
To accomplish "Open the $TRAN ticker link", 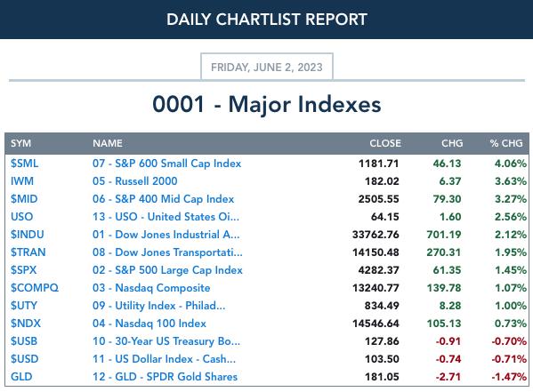I will 28,252.
